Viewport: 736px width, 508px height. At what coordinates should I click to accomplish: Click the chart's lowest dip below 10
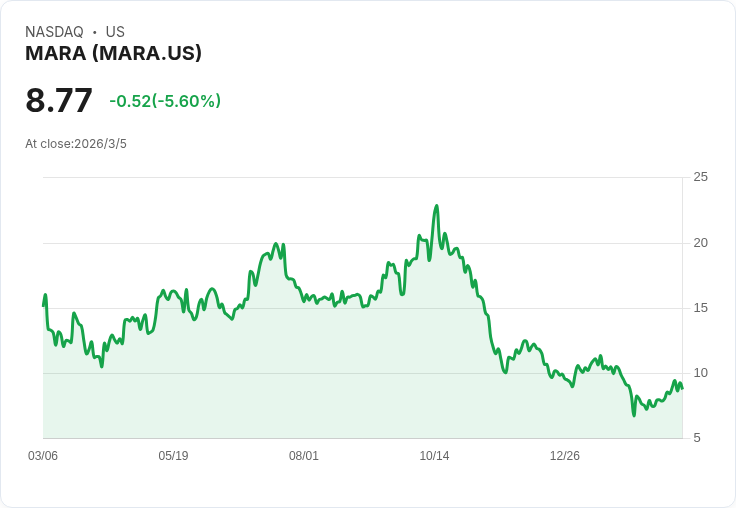(x=634, y=415)
